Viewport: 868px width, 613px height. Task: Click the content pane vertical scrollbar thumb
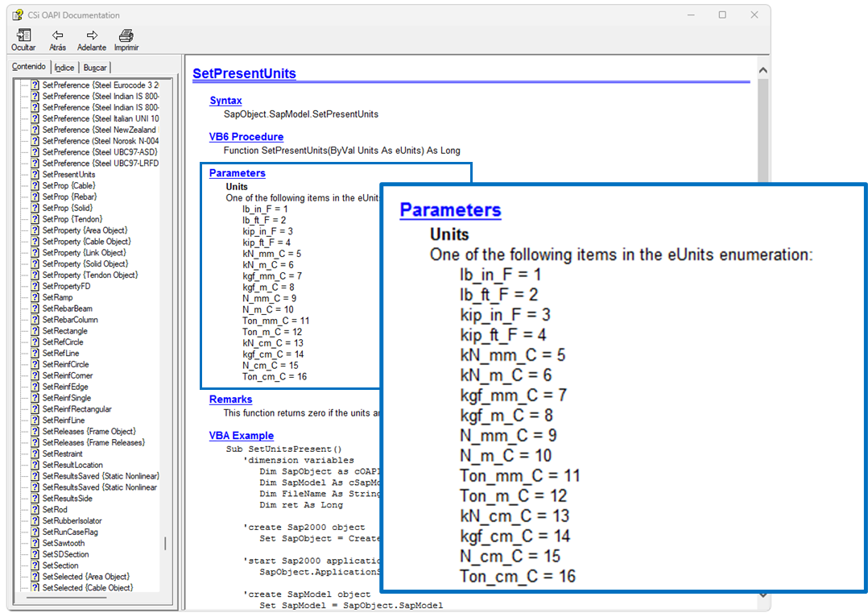pyautogui.click(x=763, y=130)
